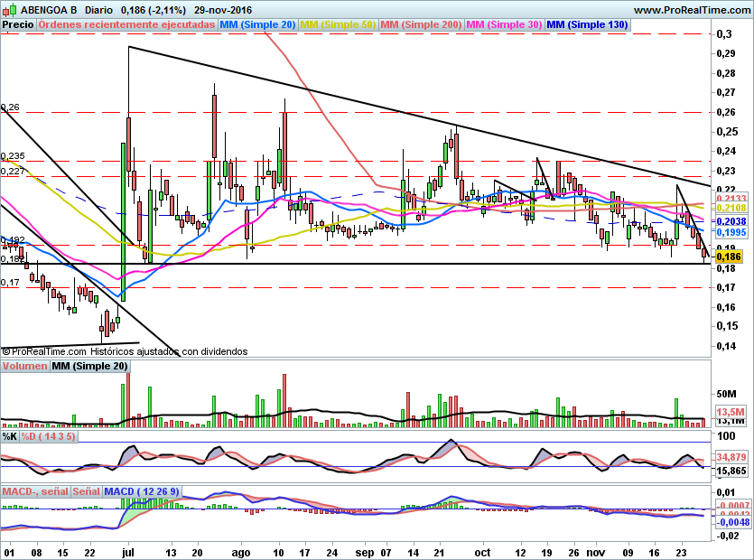
Task: Click the candlestick icon beside ABENGOA B
Action: point(9,10)
